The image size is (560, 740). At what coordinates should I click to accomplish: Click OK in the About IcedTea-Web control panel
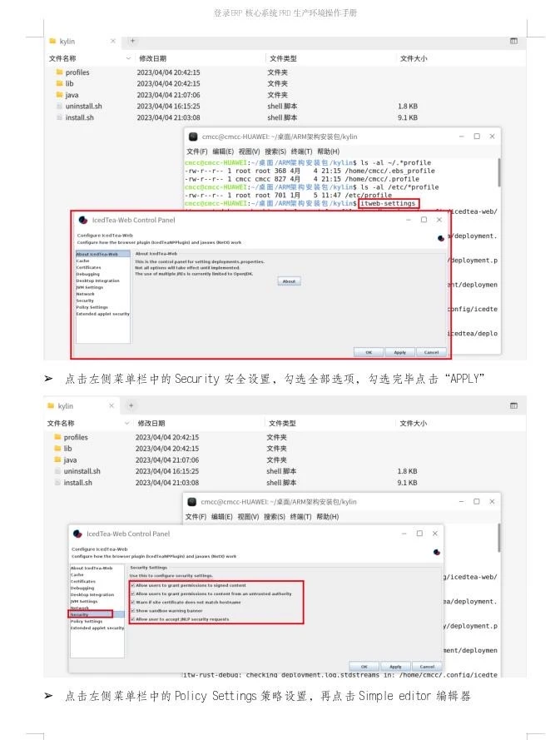pos(369,352)
